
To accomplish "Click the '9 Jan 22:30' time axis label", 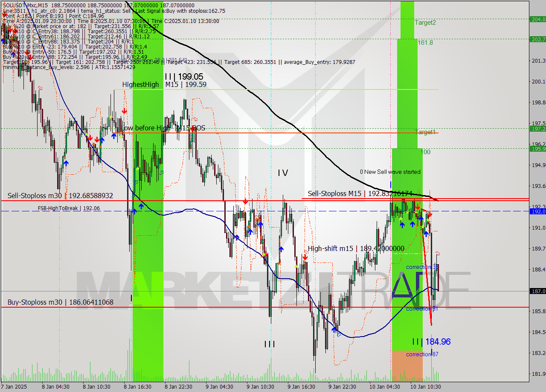I will [342, 387].
